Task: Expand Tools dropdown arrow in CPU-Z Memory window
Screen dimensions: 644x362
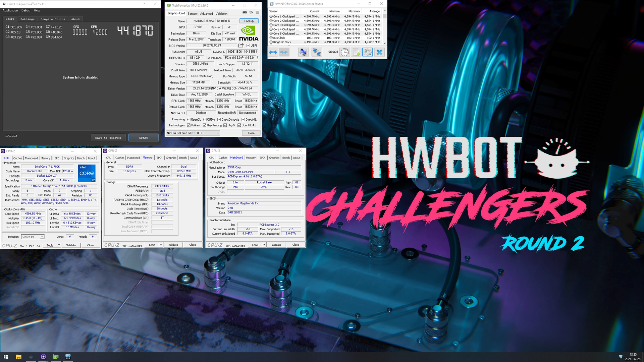Action: point(161,245)
